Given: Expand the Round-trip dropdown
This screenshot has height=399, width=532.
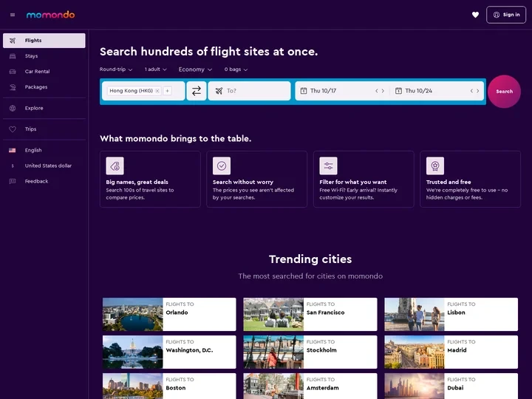Looking at the screenshot, I should pos(116,69).
